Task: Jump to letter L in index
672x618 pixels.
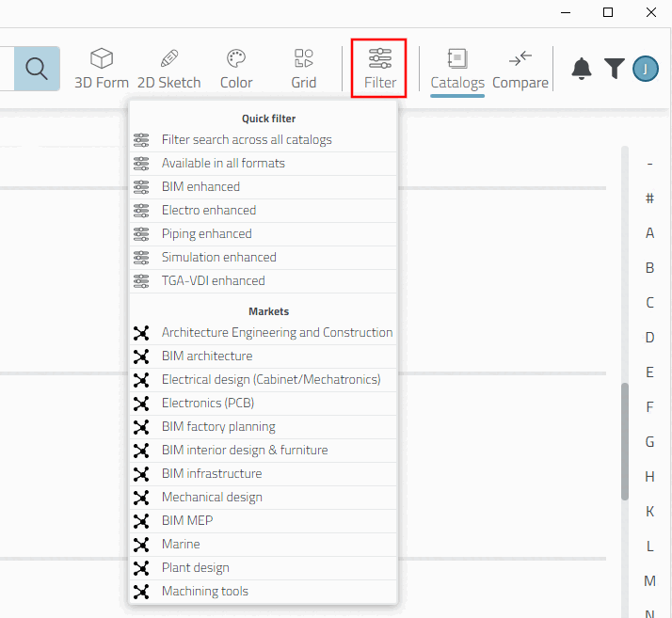Action: coord(649,547)
